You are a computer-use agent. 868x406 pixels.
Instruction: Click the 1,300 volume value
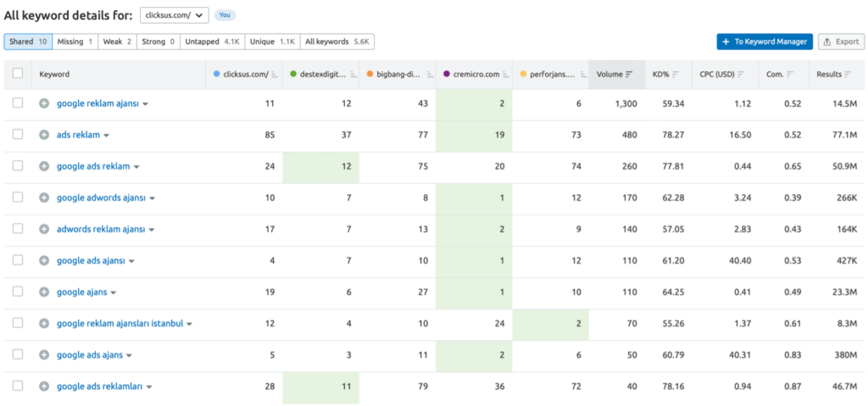coord(625,103)
